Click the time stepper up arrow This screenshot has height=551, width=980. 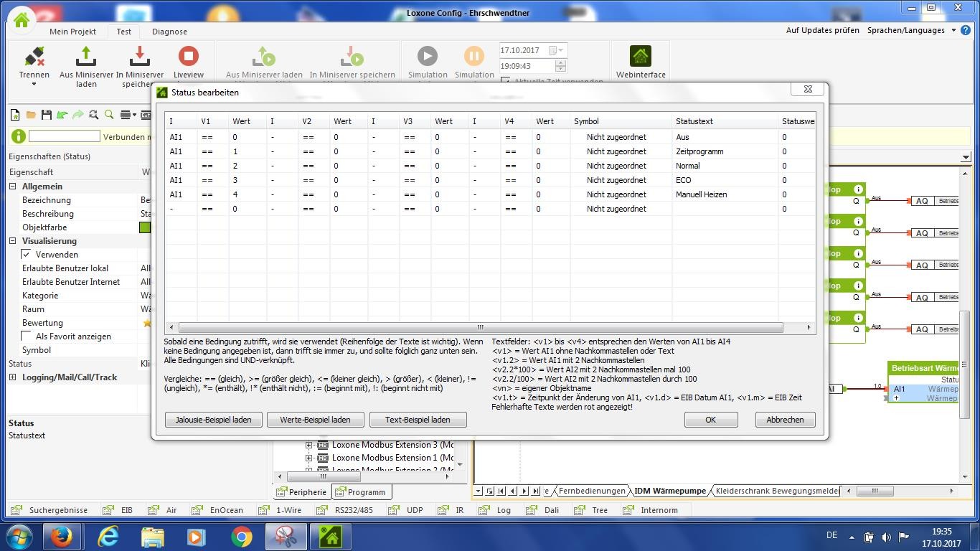[x=561, y=62]
